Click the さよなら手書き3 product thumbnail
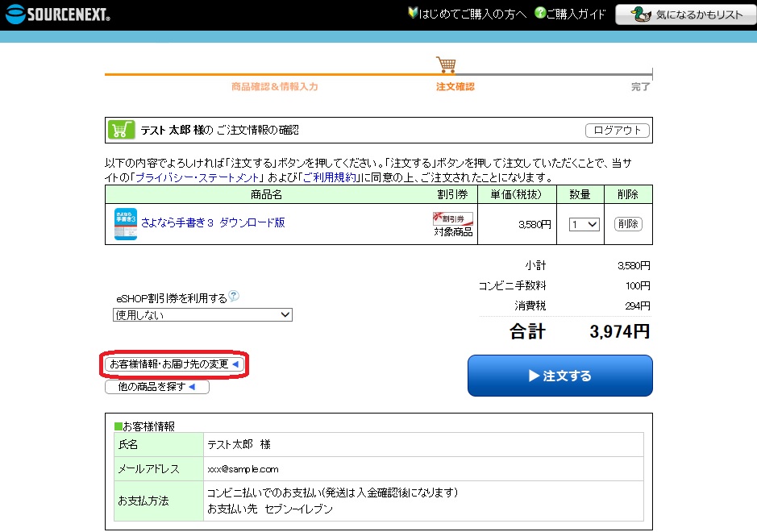757x532 pixels. (x=126, y=224)
